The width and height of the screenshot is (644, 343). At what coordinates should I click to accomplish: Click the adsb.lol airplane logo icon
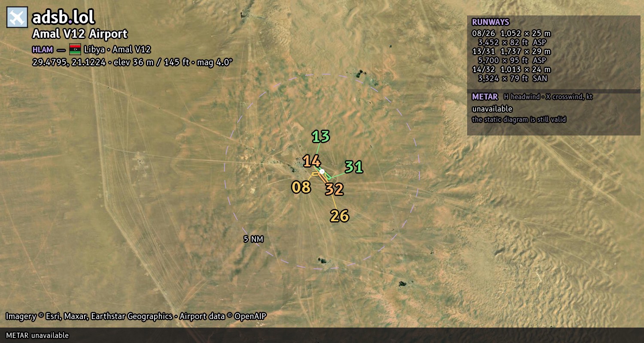click(x=17, y=17)
